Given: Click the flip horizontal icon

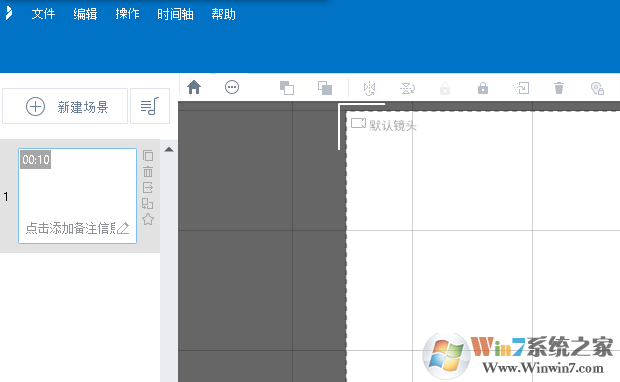Looking at the screenshot, I should click(x=369, y=88).
